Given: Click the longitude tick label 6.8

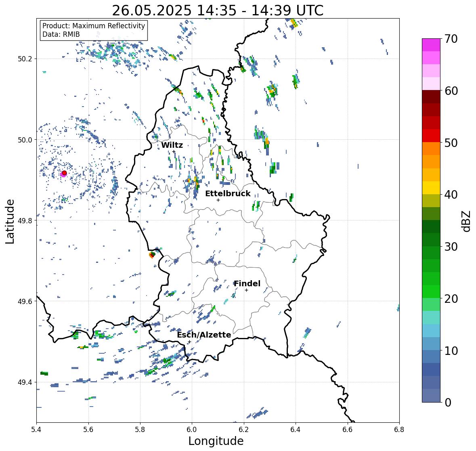Looking at the screenshot, I should click(399, 430).
